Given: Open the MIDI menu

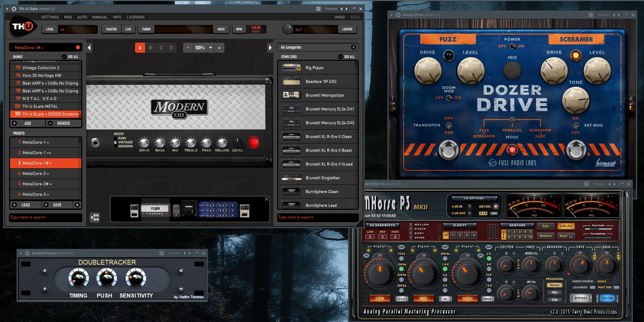Looking at the screenshot, I should tap(68, 17).
